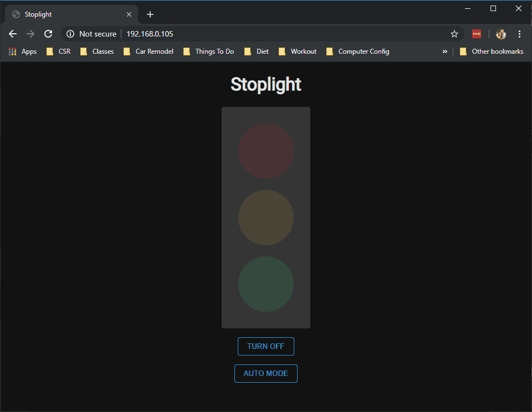The height and width of the screenshot is (412, 532).
Task: Reload the current page
Action: (48, 34)
